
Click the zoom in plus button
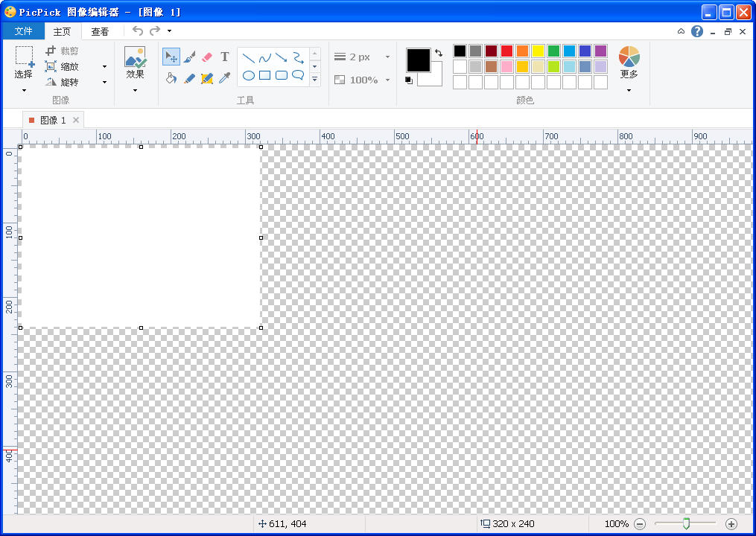(731, 524)
